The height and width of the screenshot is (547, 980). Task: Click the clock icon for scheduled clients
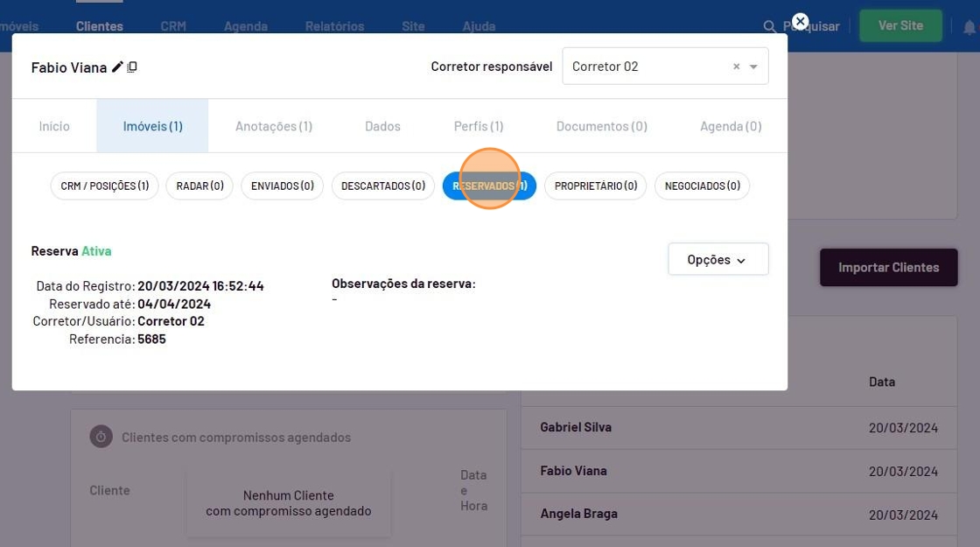pos(101,437)
